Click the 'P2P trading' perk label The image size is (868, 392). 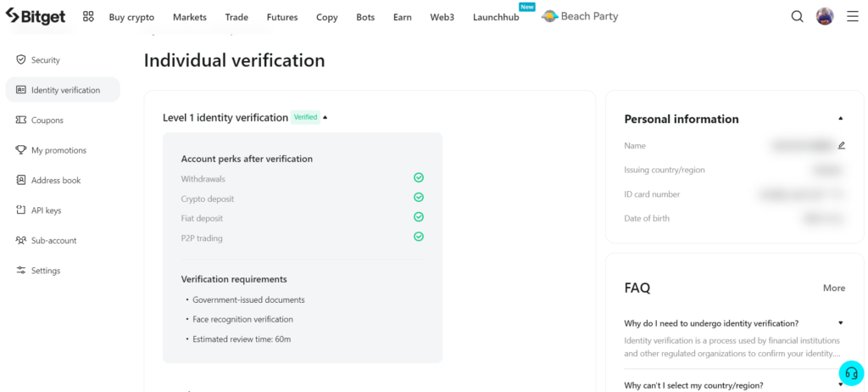coord(202,238)
